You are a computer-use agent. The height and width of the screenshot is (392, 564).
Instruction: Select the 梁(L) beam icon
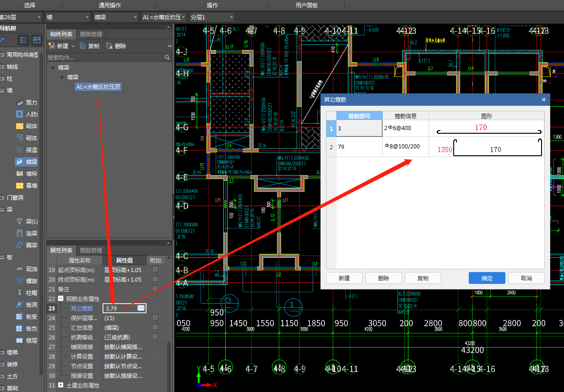point(20,221)
